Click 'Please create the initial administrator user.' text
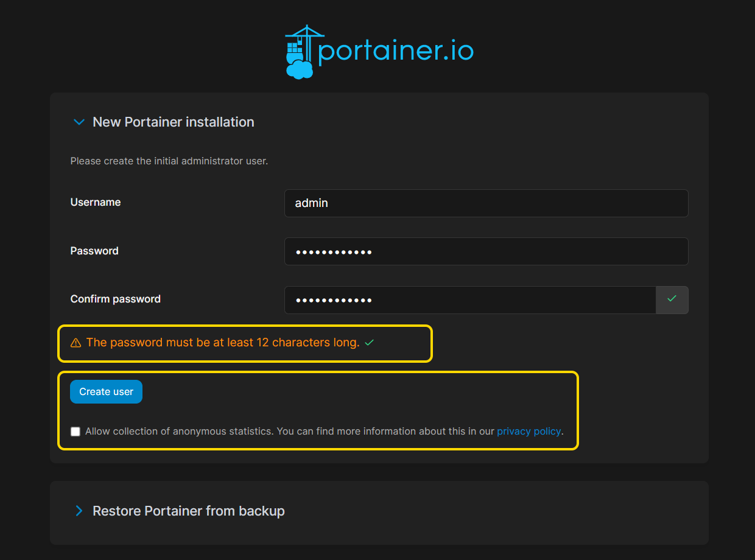755x560 pixels. click(x=169, y=161)
